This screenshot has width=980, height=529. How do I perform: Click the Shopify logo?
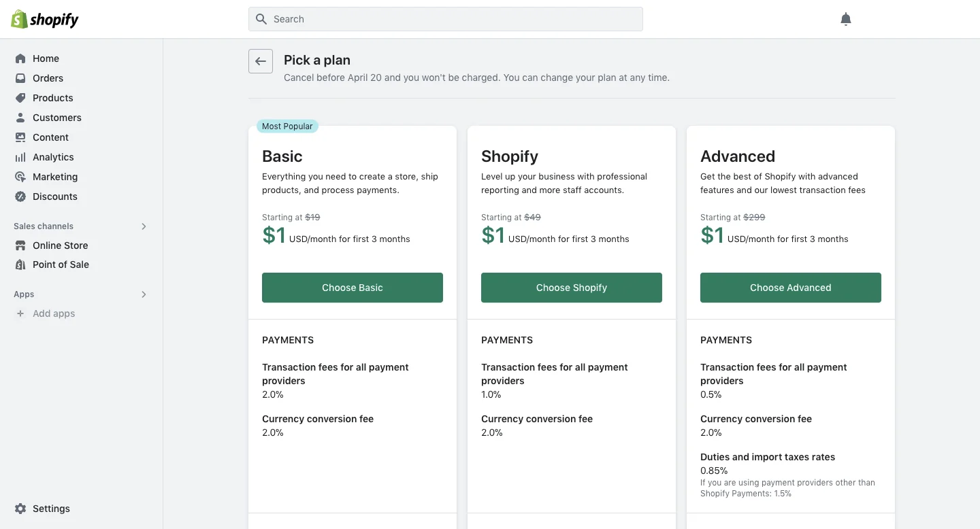pyautogui.click(x=45, y=19)
